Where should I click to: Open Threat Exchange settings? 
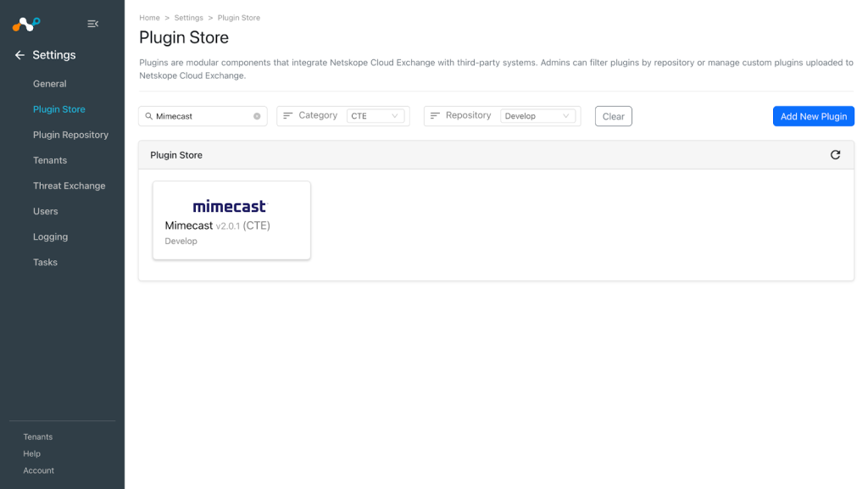pos(70,186)
